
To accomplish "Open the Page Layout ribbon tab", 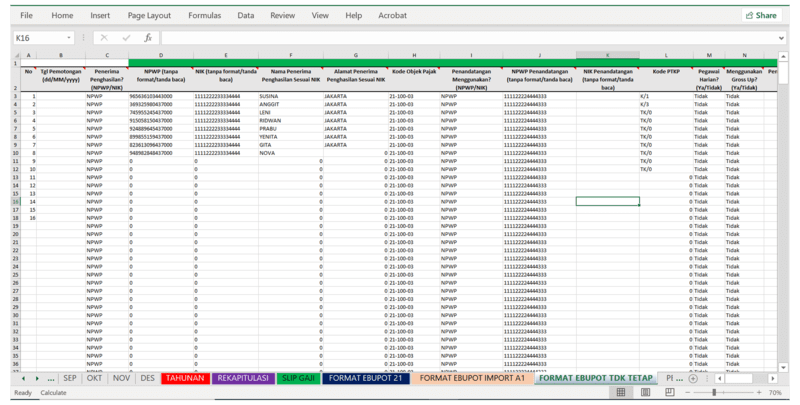I will tap(149, 15).
